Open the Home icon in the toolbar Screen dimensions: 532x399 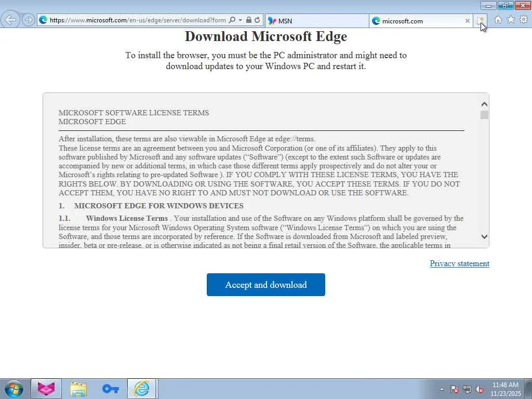pos(498,20)
